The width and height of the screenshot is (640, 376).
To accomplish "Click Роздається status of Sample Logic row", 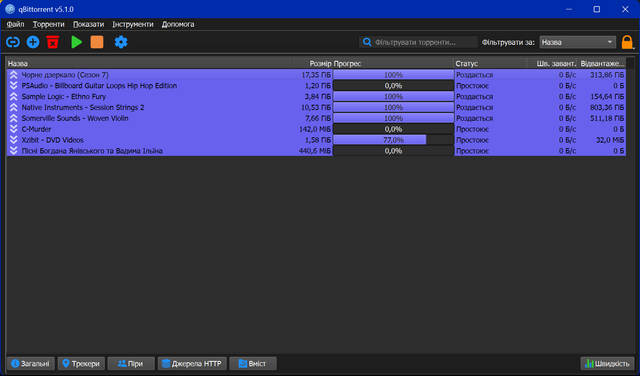I will point(474,97).
